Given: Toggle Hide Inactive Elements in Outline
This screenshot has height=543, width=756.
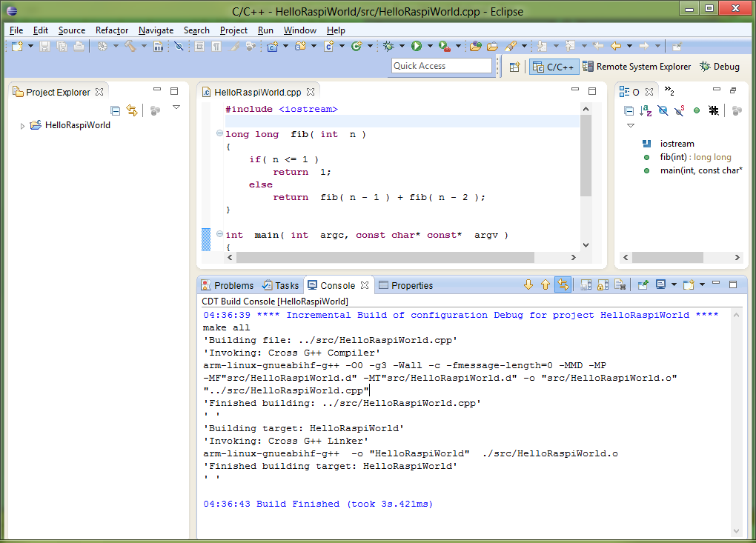Looking at the screenshot, I should (x=714, y=111).
